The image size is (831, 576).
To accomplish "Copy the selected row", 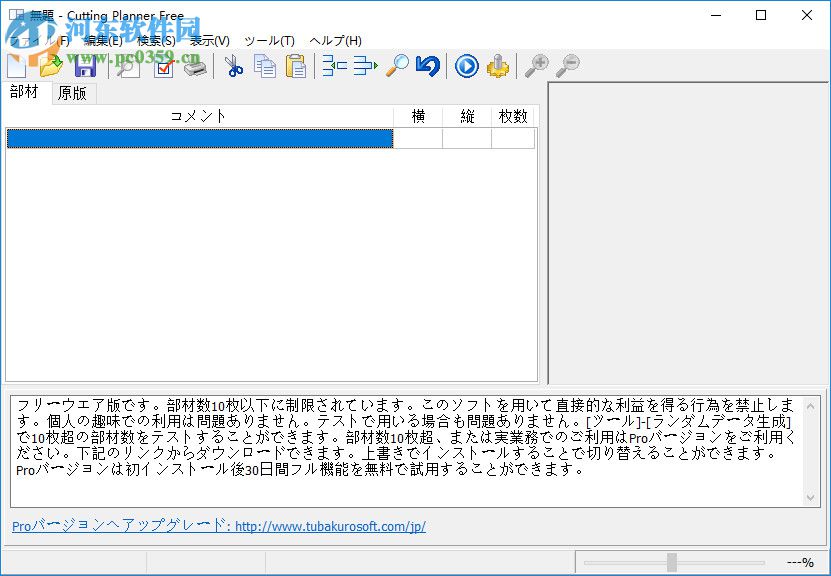I will click(263, 66).
